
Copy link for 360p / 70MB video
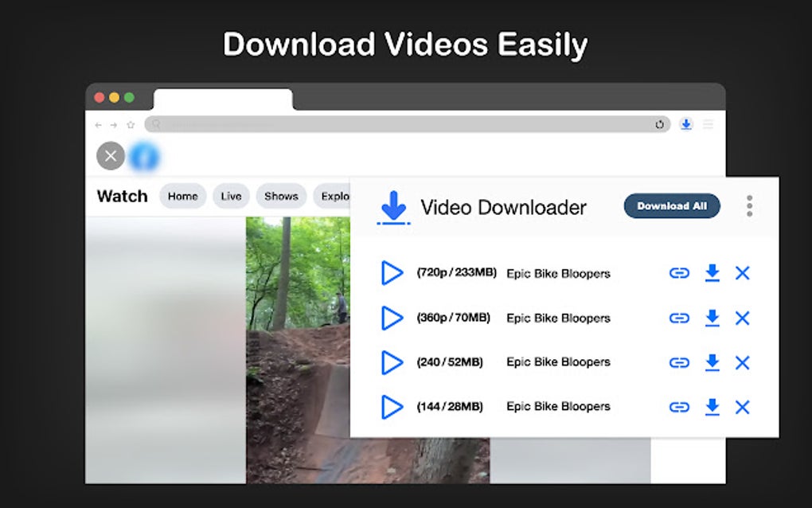tap(679, 318)
